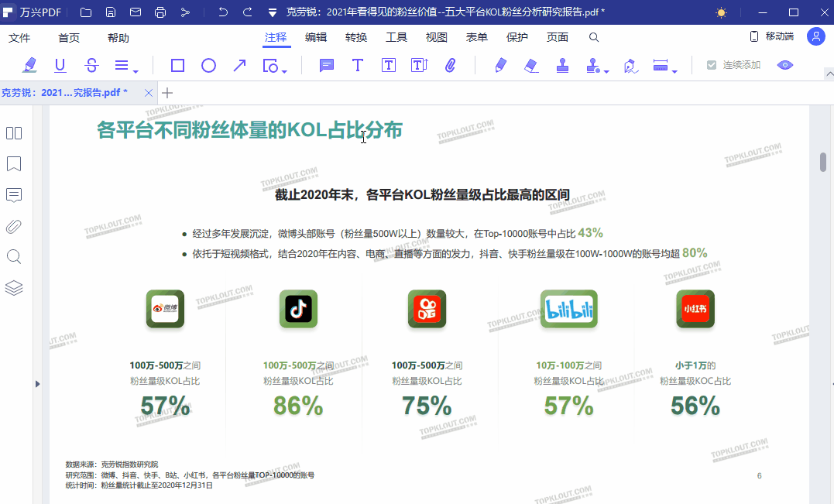
Task: Save the document with the floppy disk icon
Action: coord(111,12)
